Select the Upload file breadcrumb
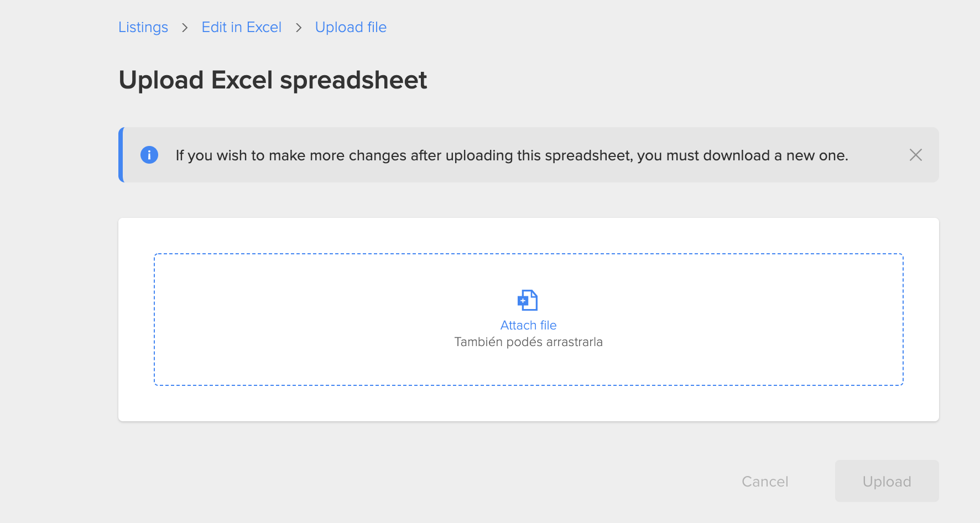Viewport: 980px width, 523px height. pos(351,27)
